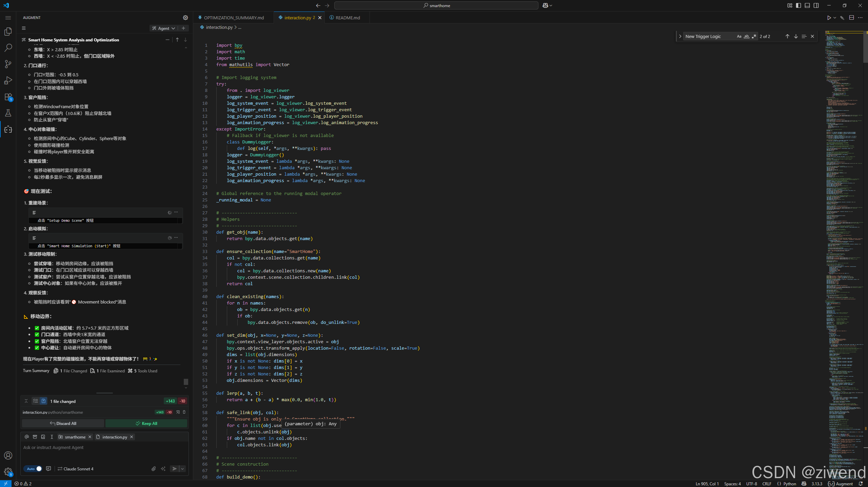This screenshot has height=487, width=868.
Task: Go to previous find match
Action: (787, 36)
